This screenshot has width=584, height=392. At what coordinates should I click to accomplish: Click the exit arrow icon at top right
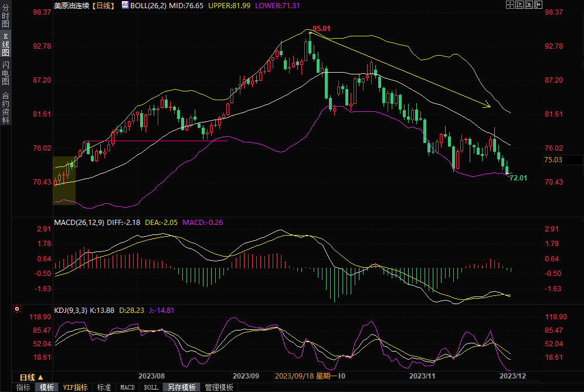538,5
